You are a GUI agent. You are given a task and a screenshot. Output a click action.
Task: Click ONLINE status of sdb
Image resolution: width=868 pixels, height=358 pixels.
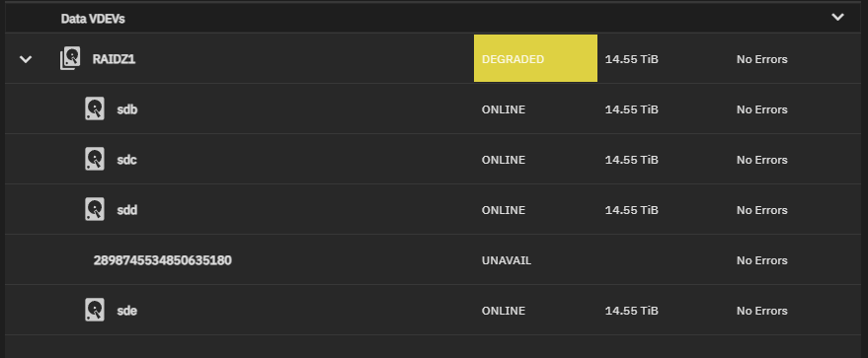pyautogui.click(x=504, y=109)
